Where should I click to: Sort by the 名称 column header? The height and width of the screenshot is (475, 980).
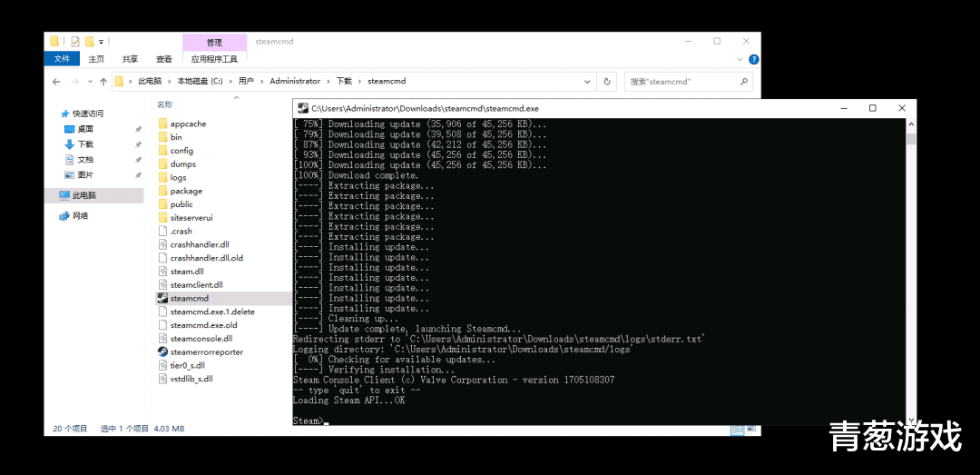click(165, 104)
